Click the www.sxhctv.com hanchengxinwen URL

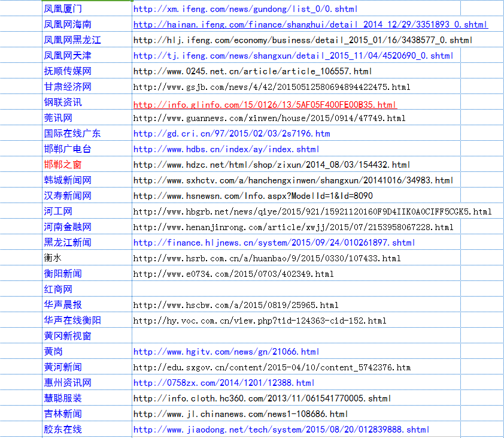pyautogui.click(x=293, y=180)
